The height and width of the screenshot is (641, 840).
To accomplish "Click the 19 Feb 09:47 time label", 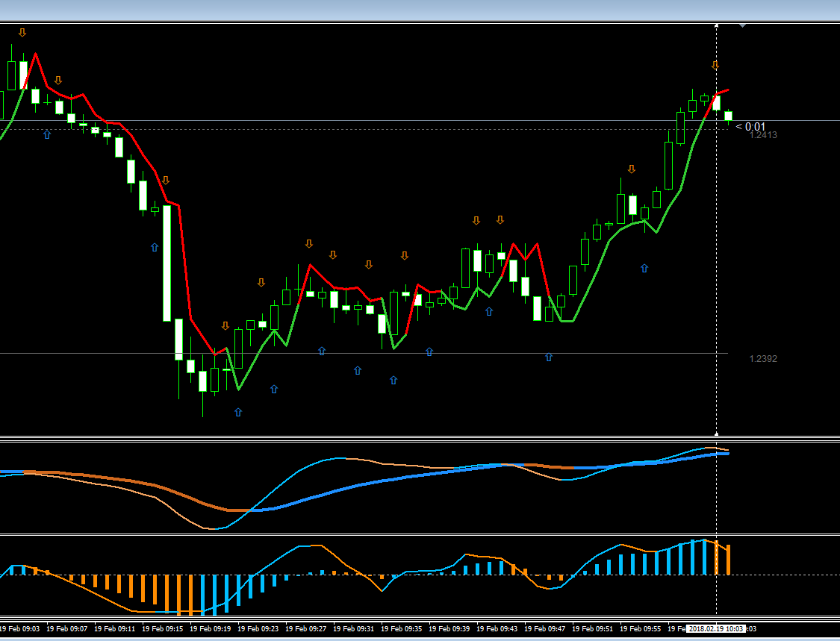I will (x=545, y=628).
